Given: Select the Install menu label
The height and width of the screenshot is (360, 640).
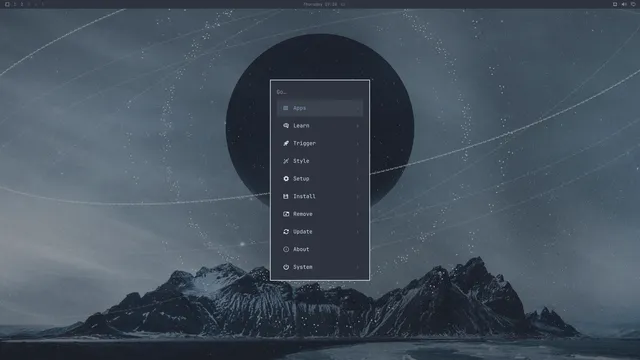Looking at the screenshot, I should point(304,196).
